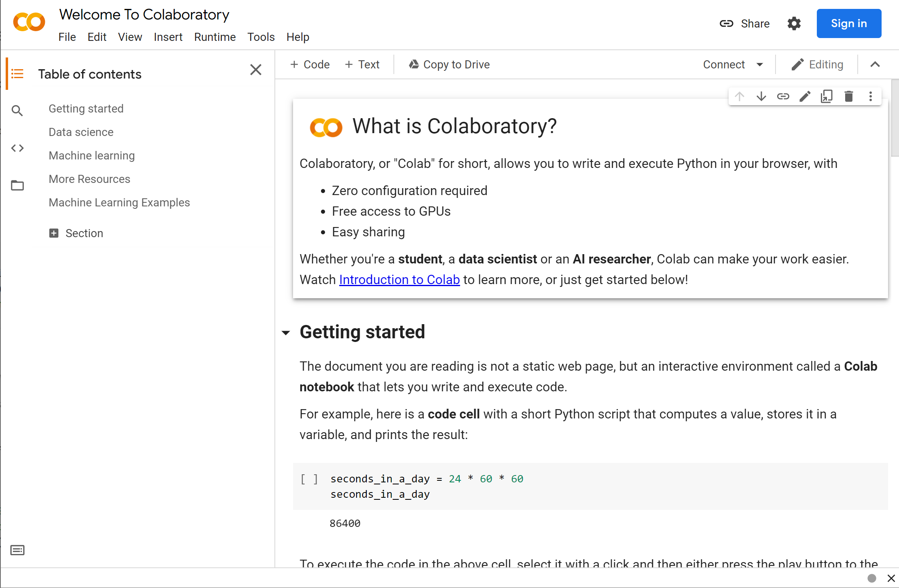Jump to Machine learning in contents

(91, 155)
